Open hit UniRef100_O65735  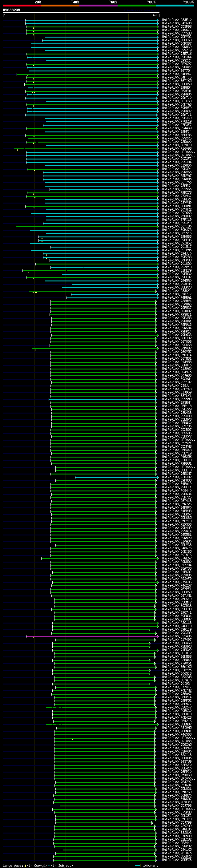point(177,426)
